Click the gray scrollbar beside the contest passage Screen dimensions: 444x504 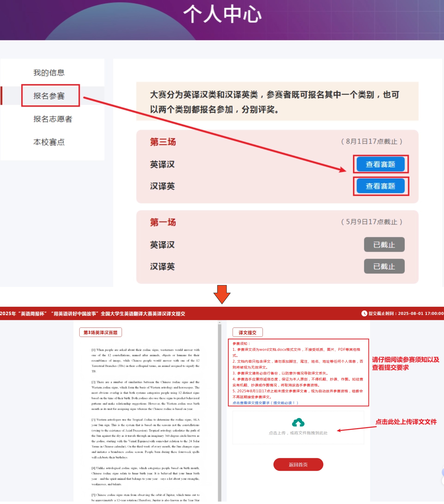tap(219, 407)
